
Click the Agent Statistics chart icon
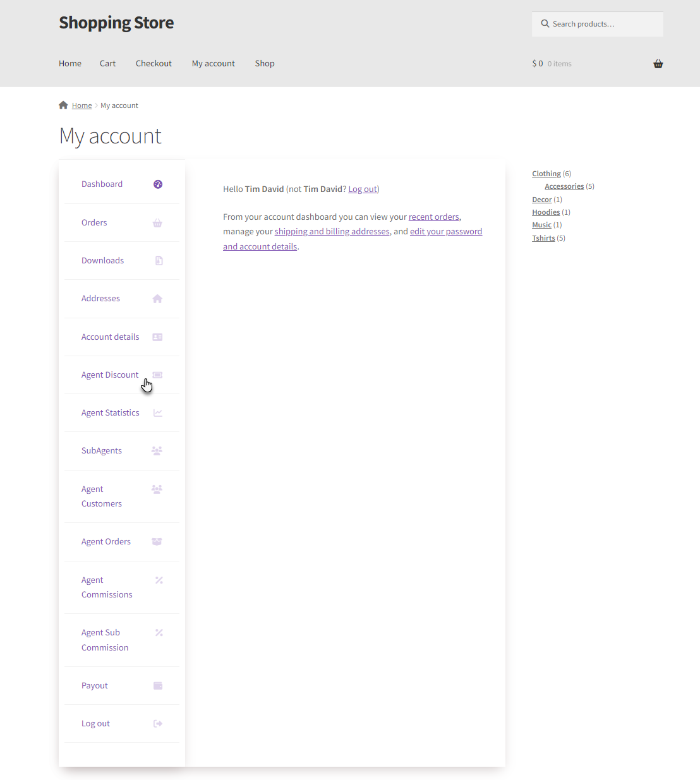[x=158, y=413]
